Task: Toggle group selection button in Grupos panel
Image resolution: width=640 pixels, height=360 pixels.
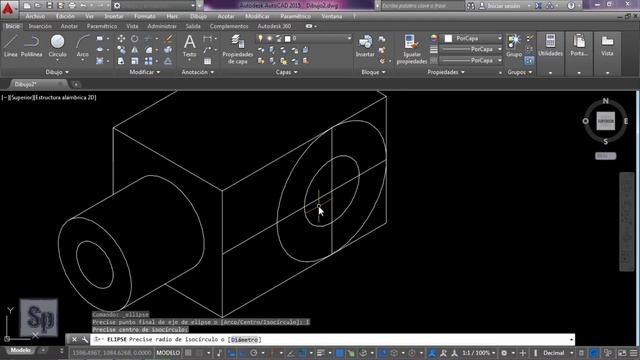Action: 529,61
